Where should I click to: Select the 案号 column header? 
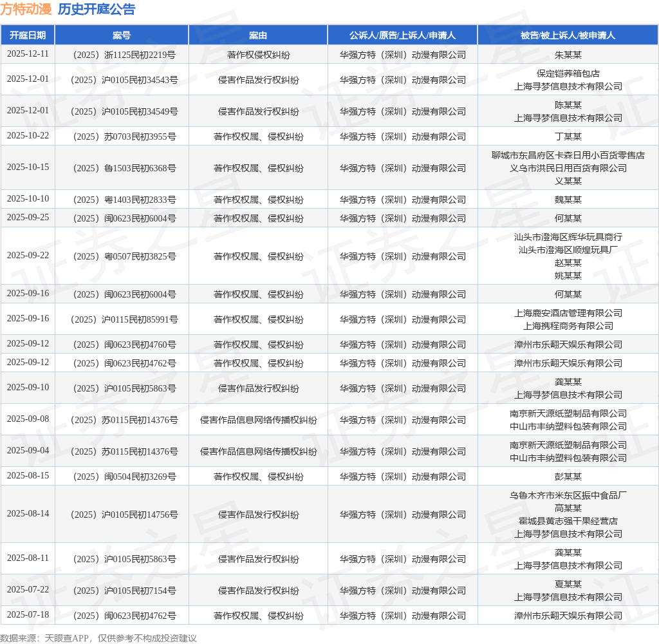pyautogui.click(x=122, y=35)
